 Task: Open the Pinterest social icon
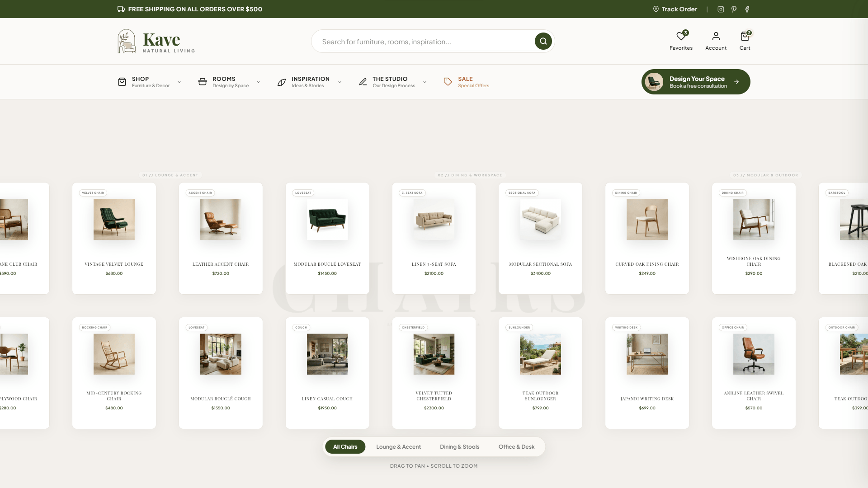[734, 9]
